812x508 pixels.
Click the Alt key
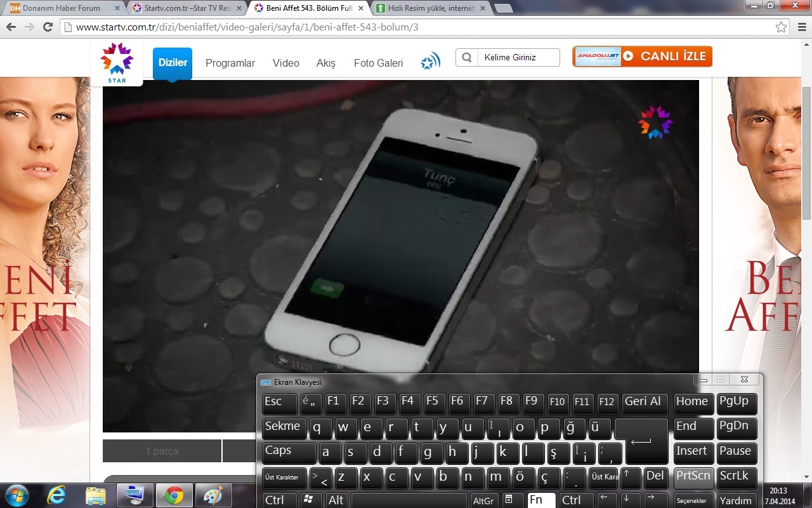click(x=337, y=500)
